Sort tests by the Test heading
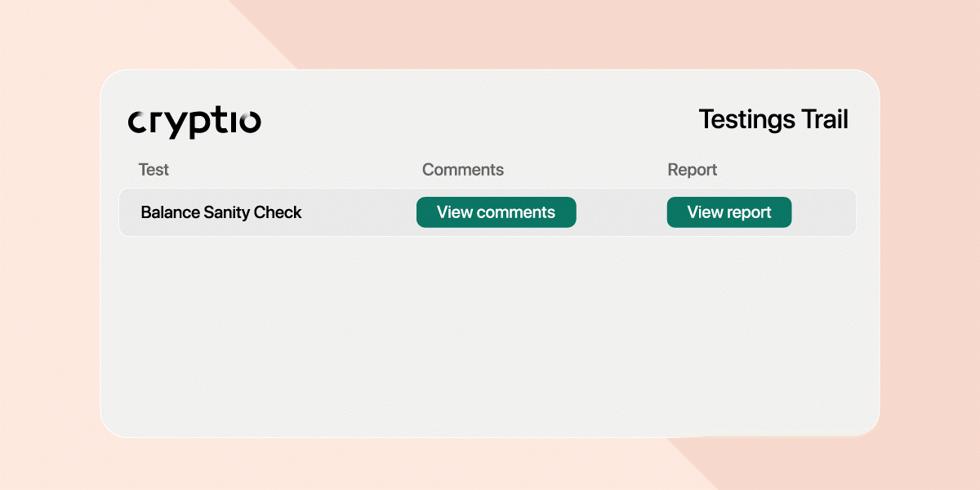980x490 pixels. (x=154, y=170)
